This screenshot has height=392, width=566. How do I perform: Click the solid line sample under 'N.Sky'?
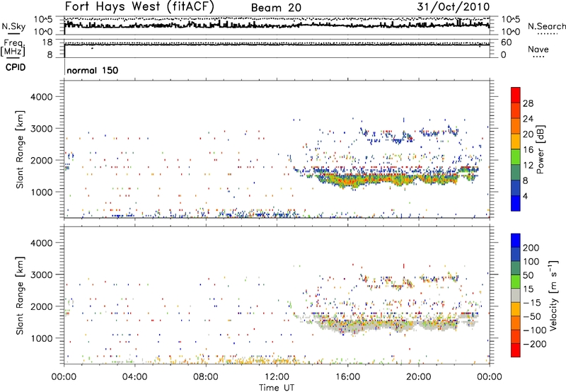click(x=13, y=34)
